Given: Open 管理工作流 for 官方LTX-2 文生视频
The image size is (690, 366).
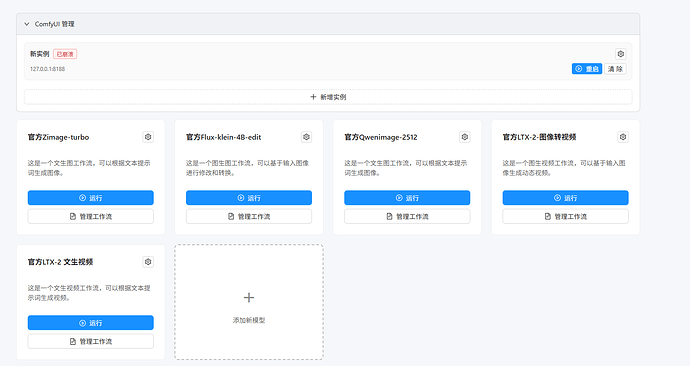Looking at the screenshot, I should (91, 341).
